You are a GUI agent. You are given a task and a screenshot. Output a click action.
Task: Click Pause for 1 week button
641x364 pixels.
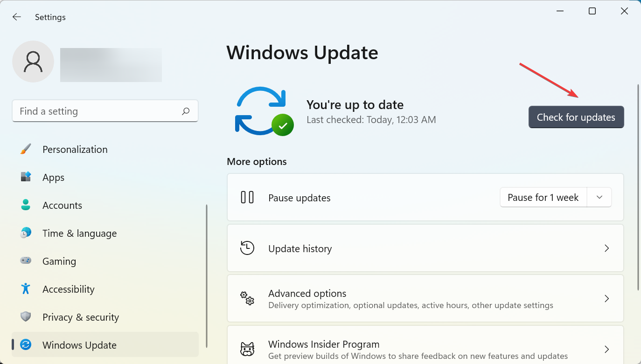(543, 198)
